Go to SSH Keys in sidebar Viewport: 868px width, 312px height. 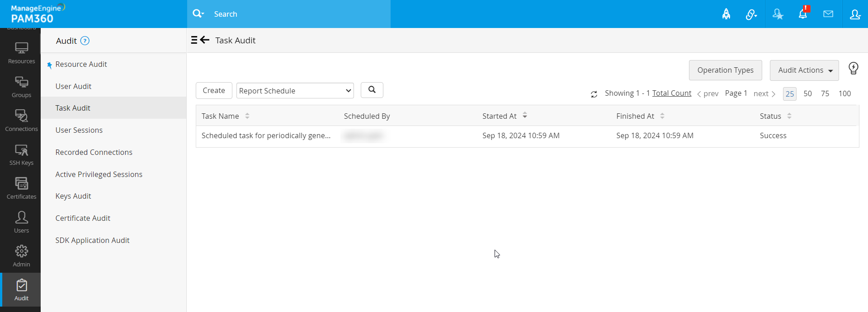pos(21,154)
